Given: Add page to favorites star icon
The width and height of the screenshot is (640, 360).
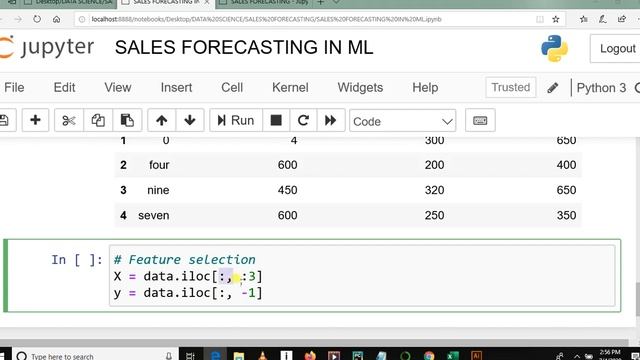Looking at the screenshot, I should (556, 19).
